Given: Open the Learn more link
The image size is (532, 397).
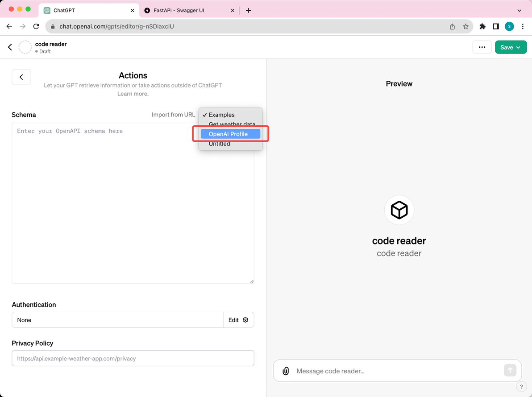Looking at the screenshot, I should tap(133, 94).
